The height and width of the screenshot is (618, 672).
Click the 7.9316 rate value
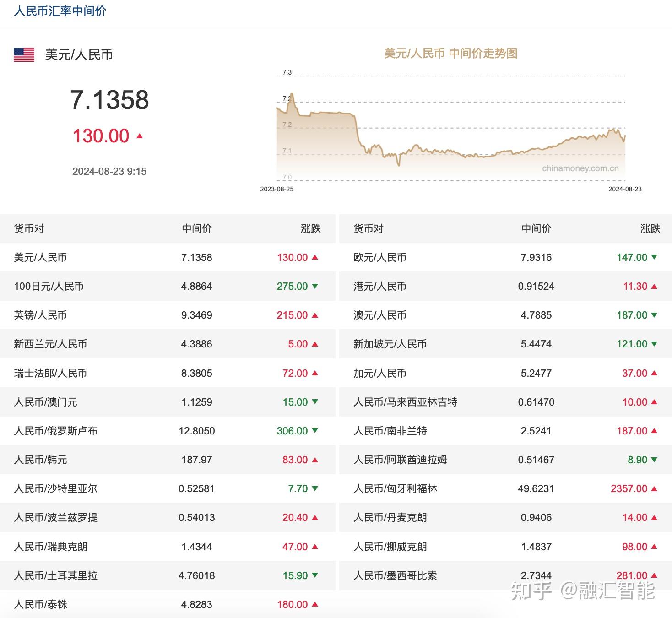point(537,257)
